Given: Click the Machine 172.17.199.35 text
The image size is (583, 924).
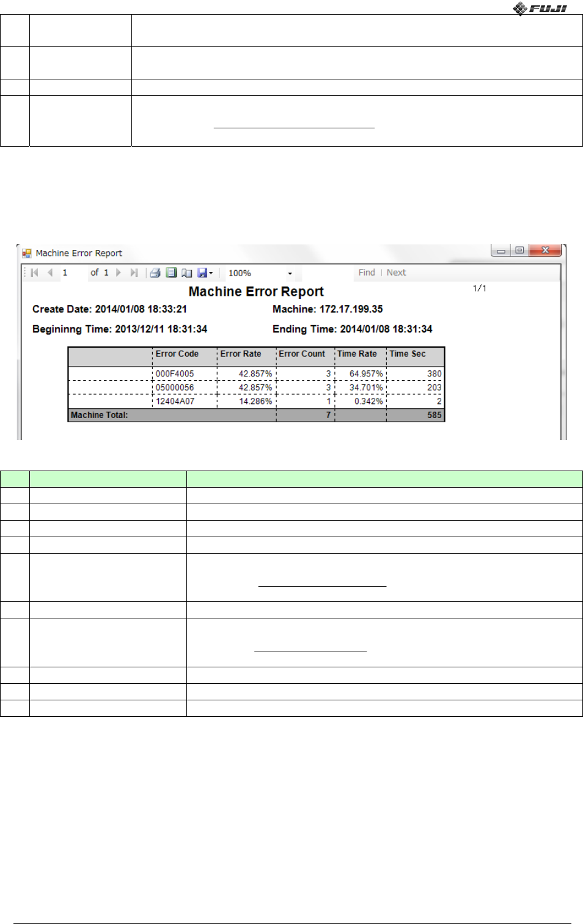Looking at the screenshot, I should (x=328, y=309).
